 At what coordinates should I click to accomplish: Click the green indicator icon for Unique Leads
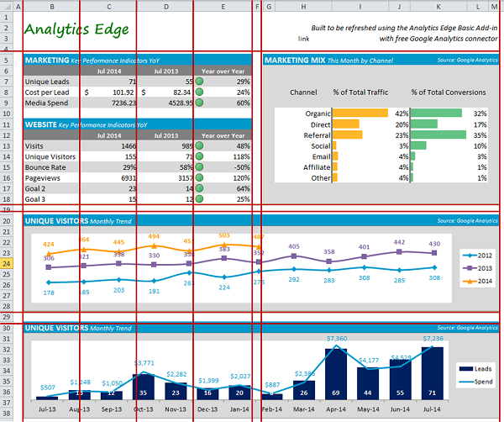click(200, 82)
